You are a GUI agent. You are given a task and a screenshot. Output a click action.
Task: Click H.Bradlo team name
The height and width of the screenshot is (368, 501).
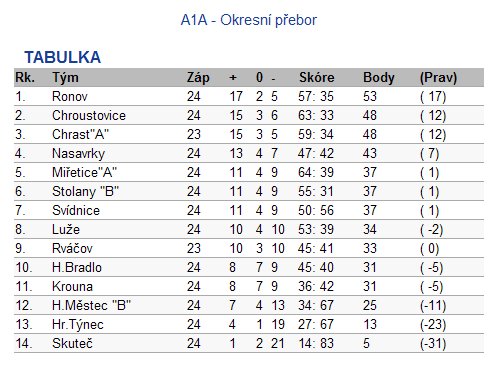(x=77, y=268)
